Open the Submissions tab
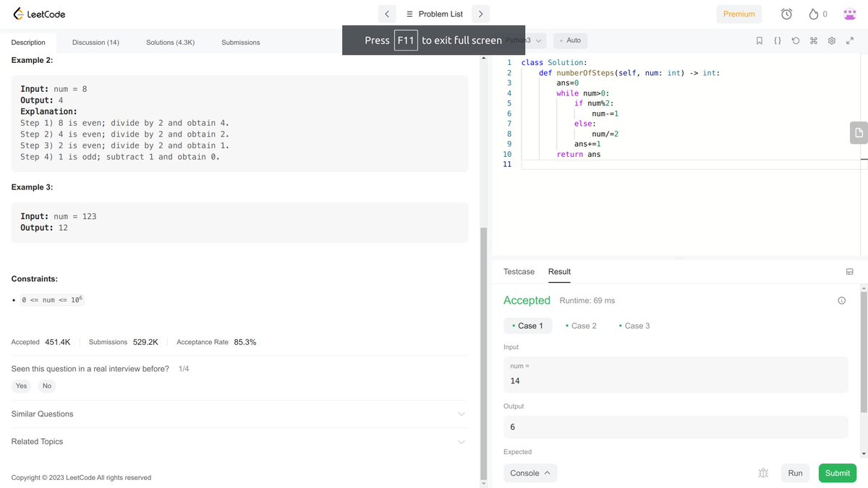Image resolution: width=868 pixels, height=488 pixels. click(x=241, y=43)
